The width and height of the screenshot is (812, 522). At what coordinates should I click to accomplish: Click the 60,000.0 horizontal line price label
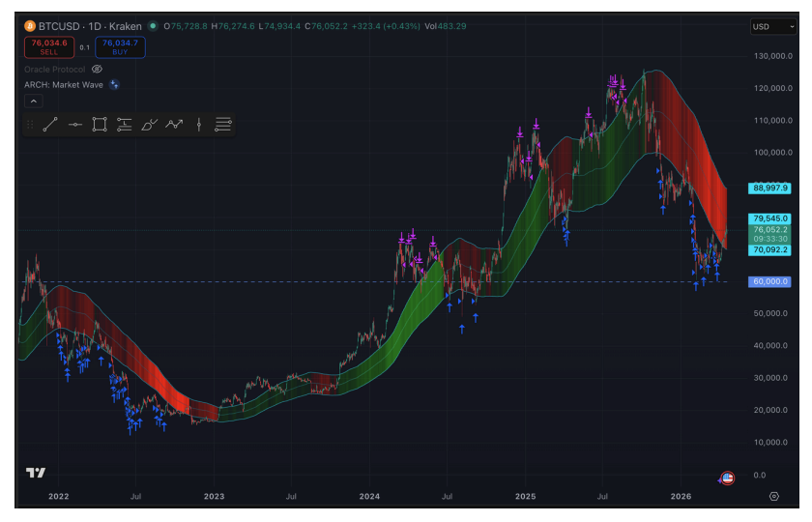(x=769, y=281)
